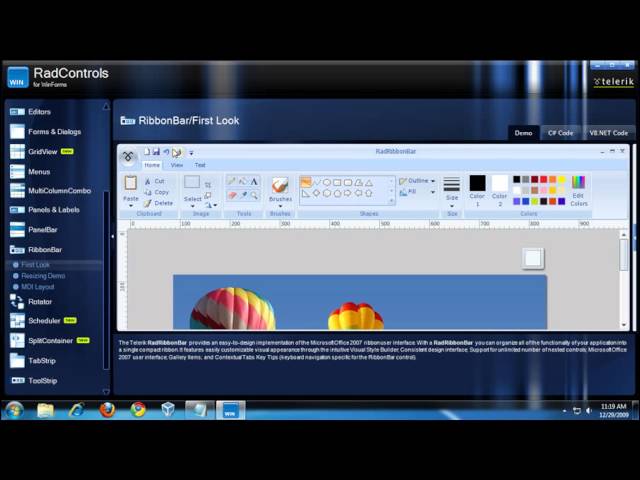The height and width of the screenshot is (480, 640).
Task: Switch to the Text ribbon tab
Action: tap(200, 165)
